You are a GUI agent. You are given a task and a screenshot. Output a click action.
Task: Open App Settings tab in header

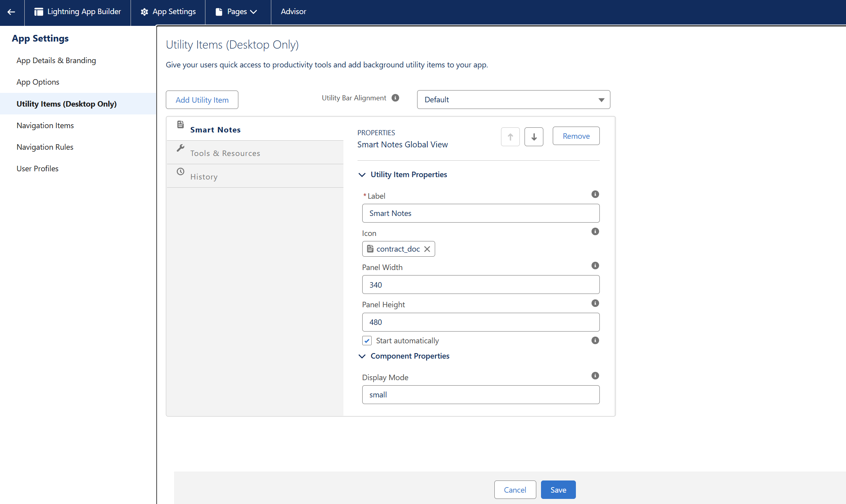[x=168, y=12]
